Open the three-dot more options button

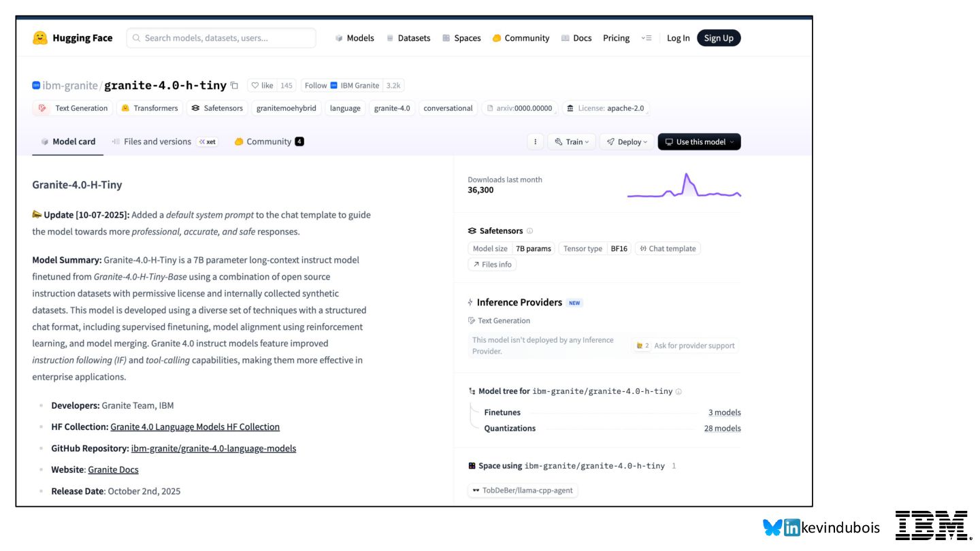(x=535, y=141)
